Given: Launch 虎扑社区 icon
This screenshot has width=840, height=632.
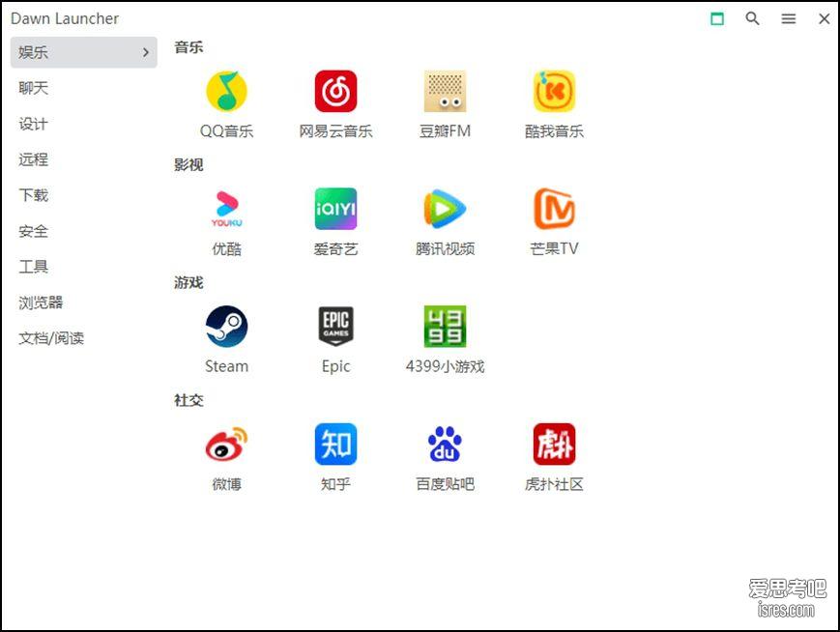Looking at the screenshot, I should 554,444.
